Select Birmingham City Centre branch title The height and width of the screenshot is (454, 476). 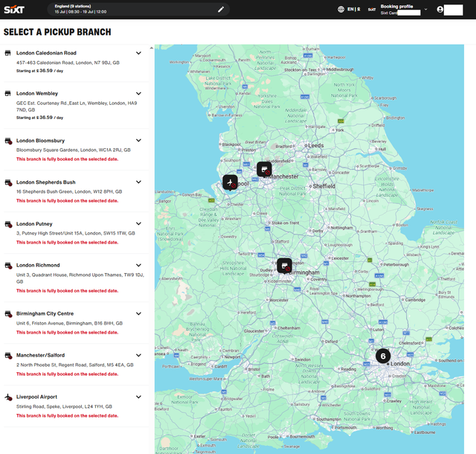(x=45, y=313)
